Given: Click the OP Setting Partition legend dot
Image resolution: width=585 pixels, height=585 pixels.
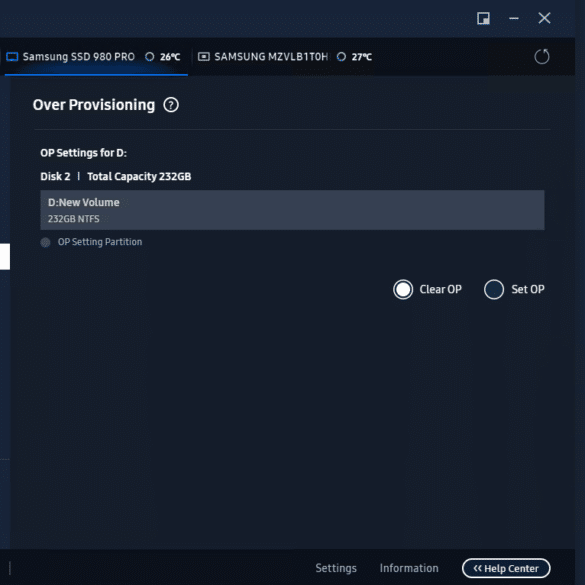Looking at the screenshot, I should tap(45, 243).
